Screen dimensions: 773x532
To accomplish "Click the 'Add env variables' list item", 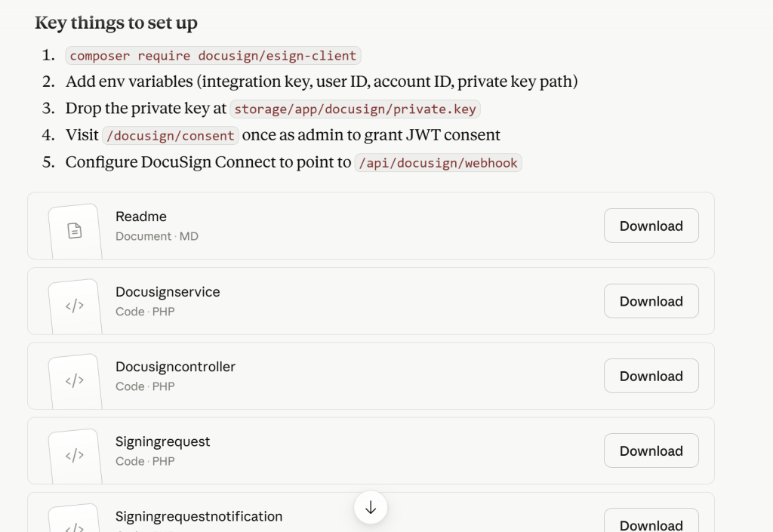I will pyautogui.click(x=322, y=81).
